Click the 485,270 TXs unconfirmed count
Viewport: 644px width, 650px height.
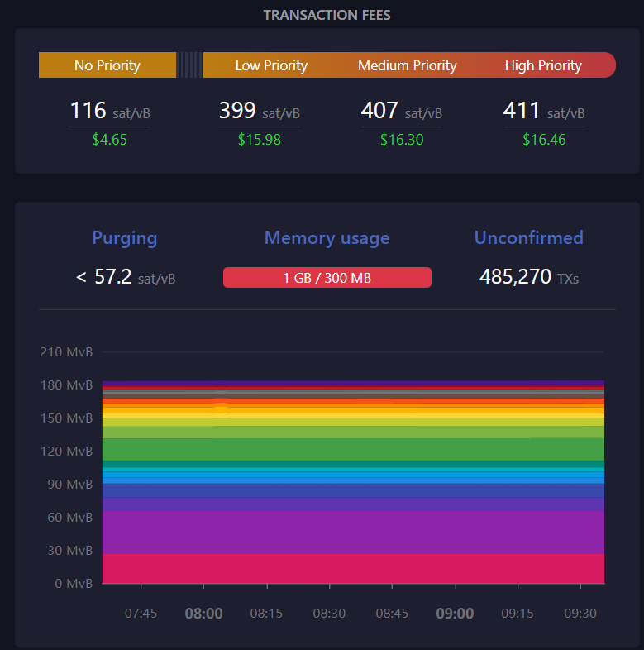click(529, 276)
